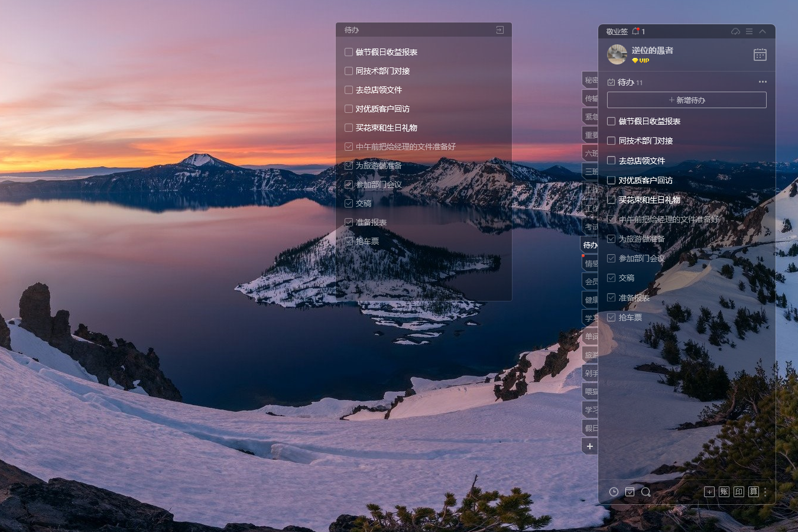Open the 算 calculator icon
This screenshot has width=798, height=532.
pyautogui.click(x=754, y=492)
